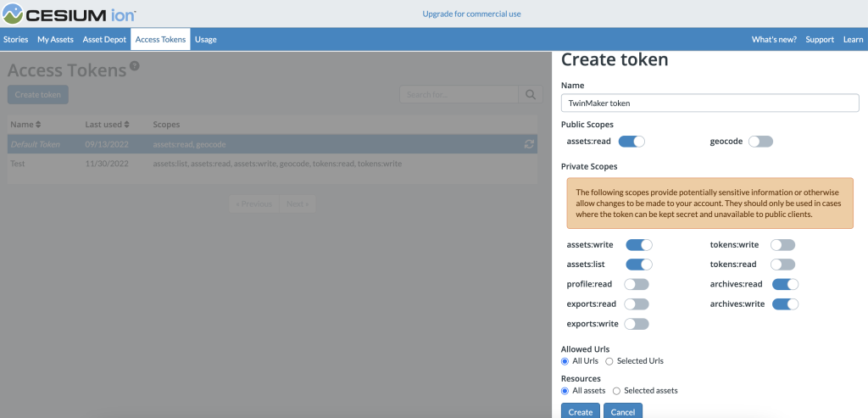Image resolution: width=868 pixels, height=418 pixels.
Task: Enable the tokens:write scope
Action: click(x=782, y=245)
